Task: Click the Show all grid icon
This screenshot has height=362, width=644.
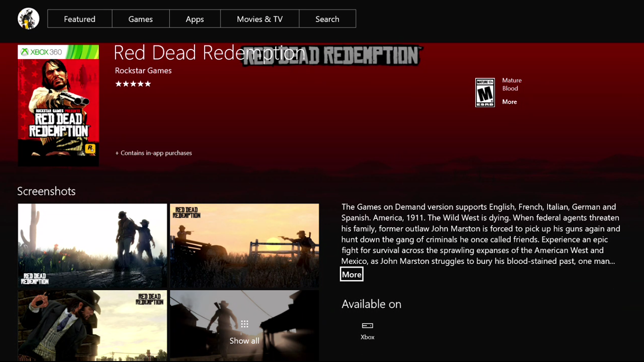Action: pyautogui.click(x=245, y=325)
